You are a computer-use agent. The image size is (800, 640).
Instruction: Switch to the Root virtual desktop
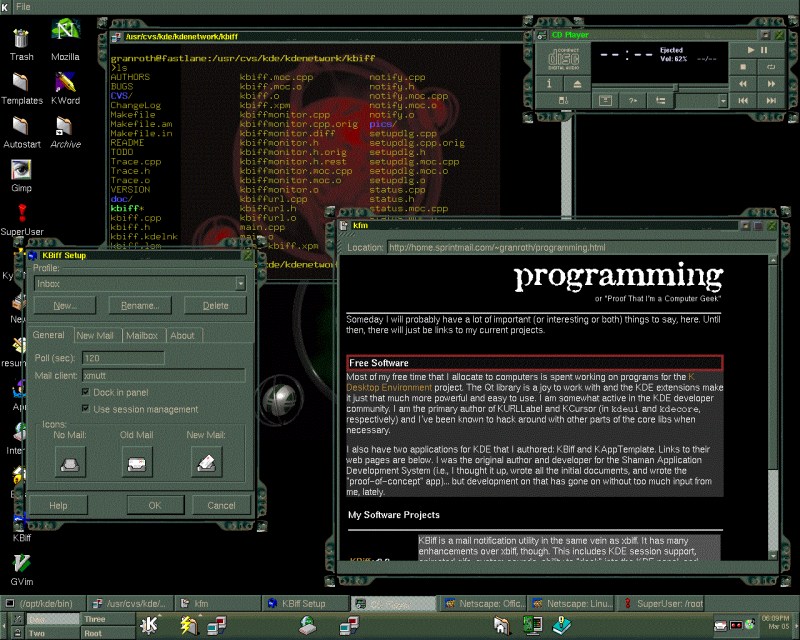pos(108,633)
